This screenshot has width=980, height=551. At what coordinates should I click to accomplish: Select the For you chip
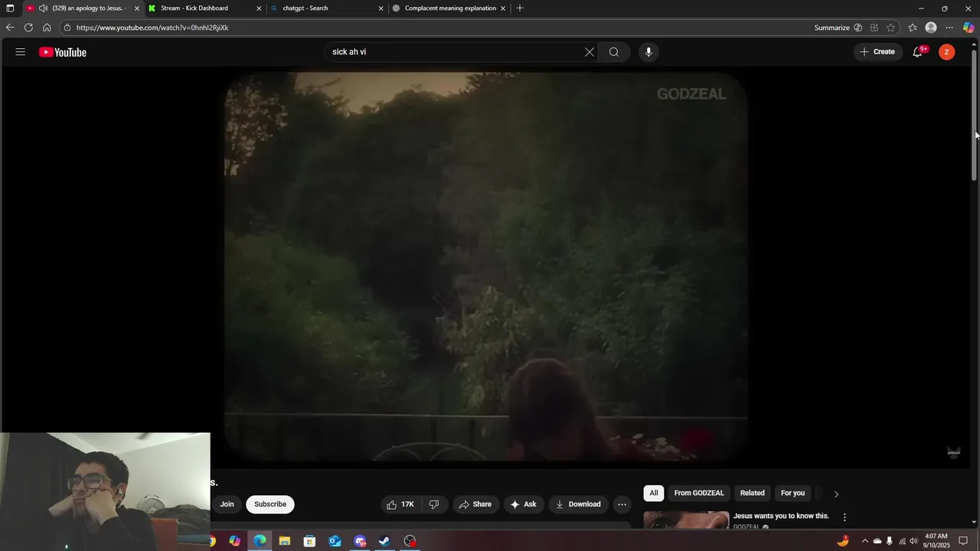[793, 494]
